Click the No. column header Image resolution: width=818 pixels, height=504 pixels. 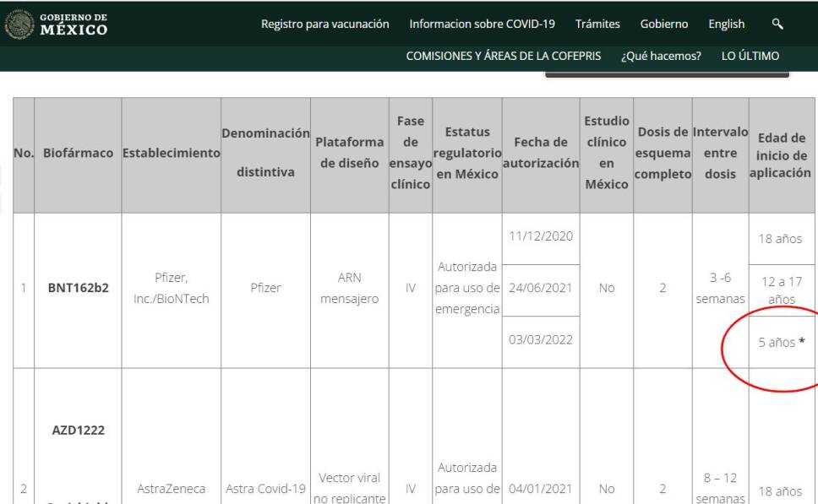coord(24,154)
